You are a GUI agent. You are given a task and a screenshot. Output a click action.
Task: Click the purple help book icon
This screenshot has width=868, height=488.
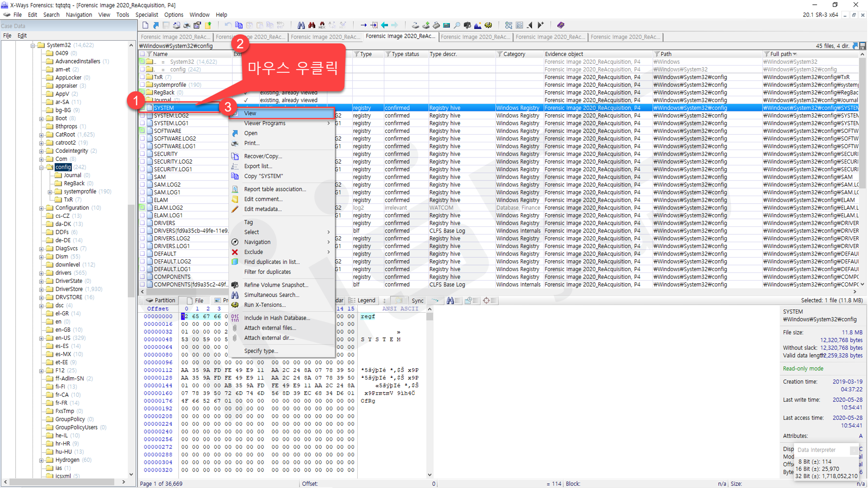(x=561, y=25)
